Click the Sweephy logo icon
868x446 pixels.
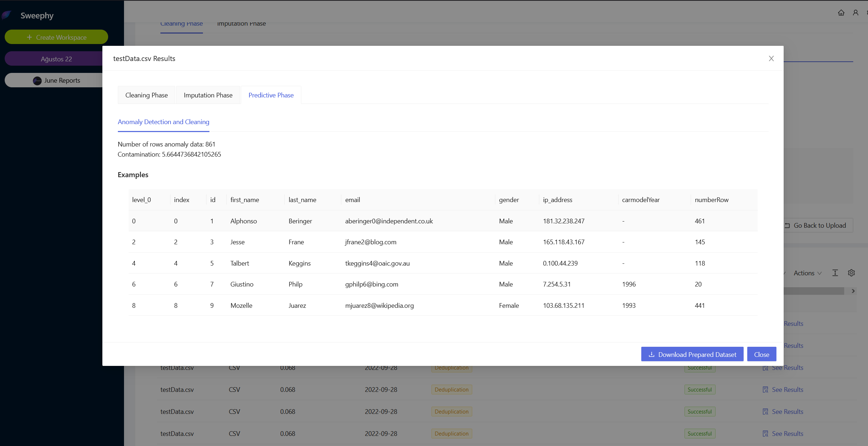tap(6, 15)
